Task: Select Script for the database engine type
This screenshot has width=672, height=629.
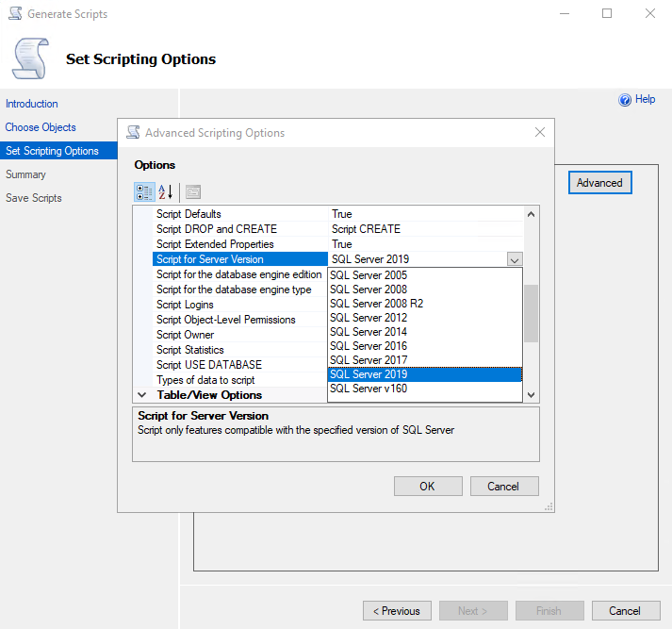Action: (x=240, y=290)
